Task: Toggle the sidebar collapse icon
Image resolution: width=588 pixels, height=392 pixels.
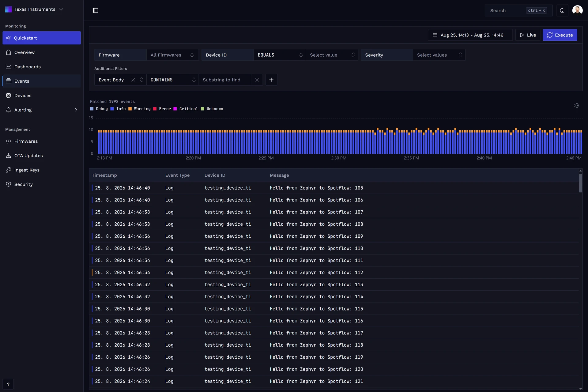Action: coord(95,10)
